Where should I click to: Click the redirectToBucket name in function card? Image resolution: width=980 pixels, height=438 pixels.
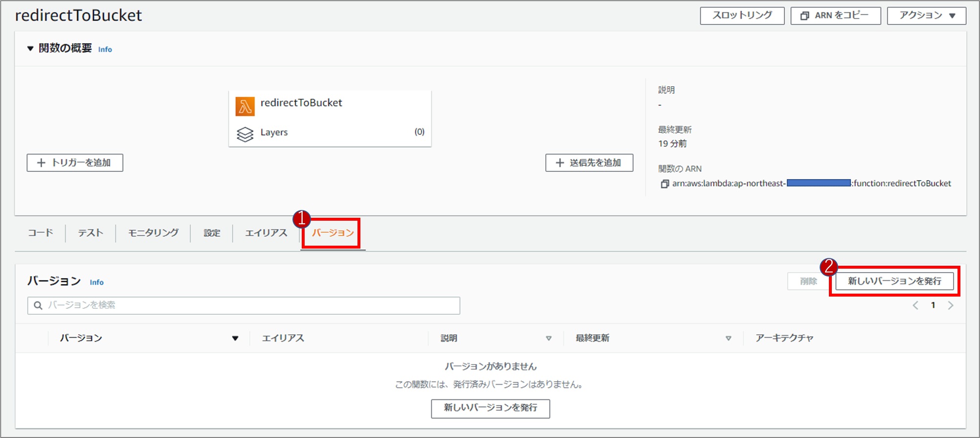(301, 103)
